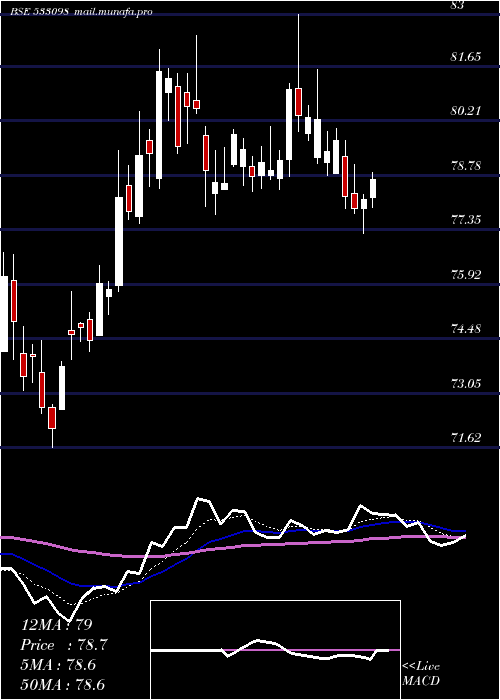The image size is (500, 700).
Task: Click the 71.62 price axis label
Action: pyautogui.click(x=467, y=438)
